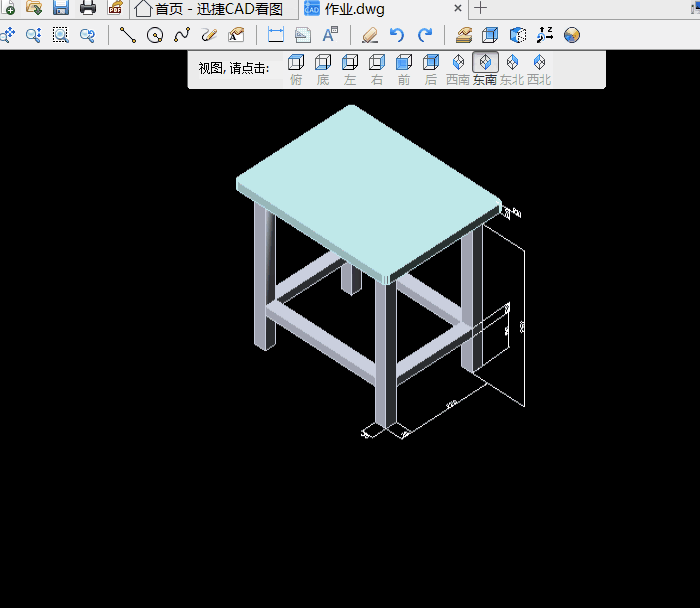Click the Undo arrow
Image resolution: width=700 pixels, height=608 pixels.
[397, 35]
